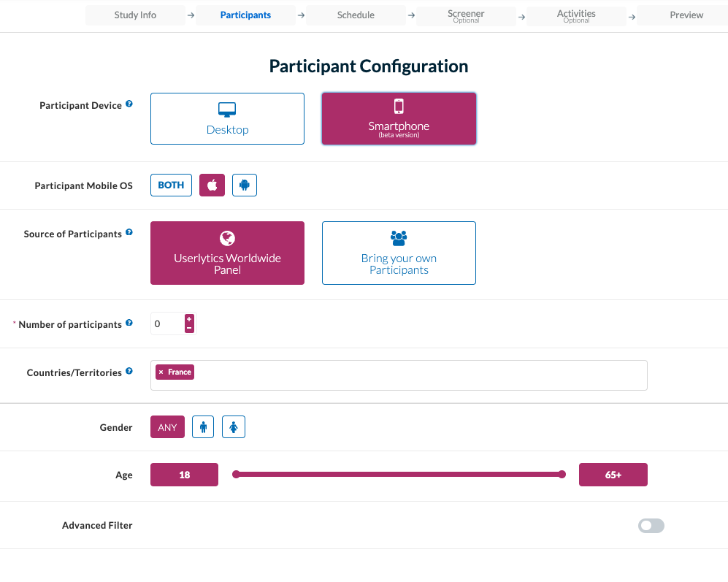This screenshot has height=582, width=728.
Task: Select the Android OS icon
Action: point(245,185)
